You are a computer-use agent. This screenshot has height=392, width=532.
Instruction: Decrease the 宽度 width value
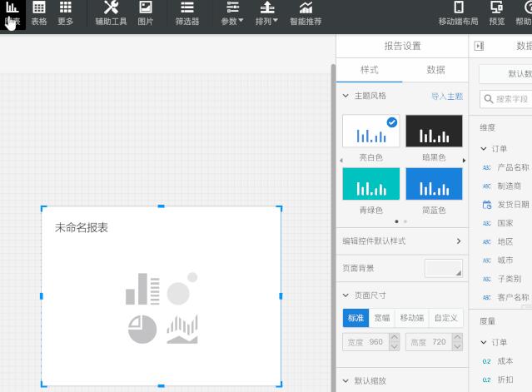(x=395, y=346)
